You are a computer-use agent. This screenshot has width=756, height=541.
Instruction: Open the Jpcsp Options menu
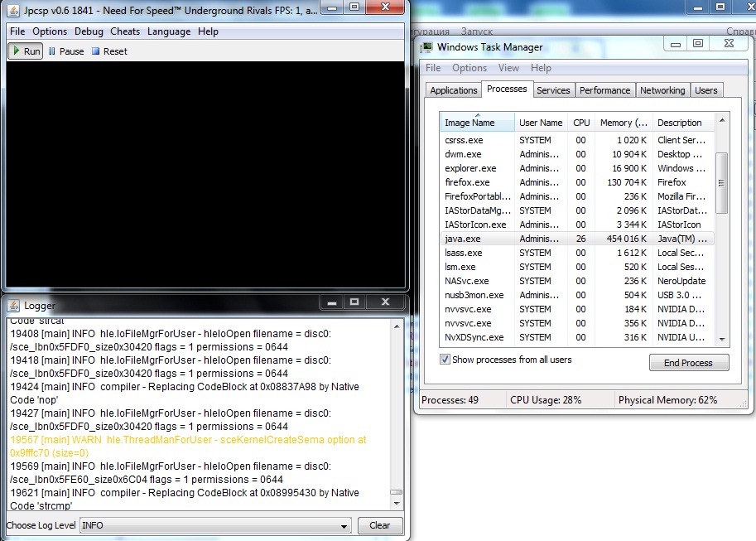[50, 31]
